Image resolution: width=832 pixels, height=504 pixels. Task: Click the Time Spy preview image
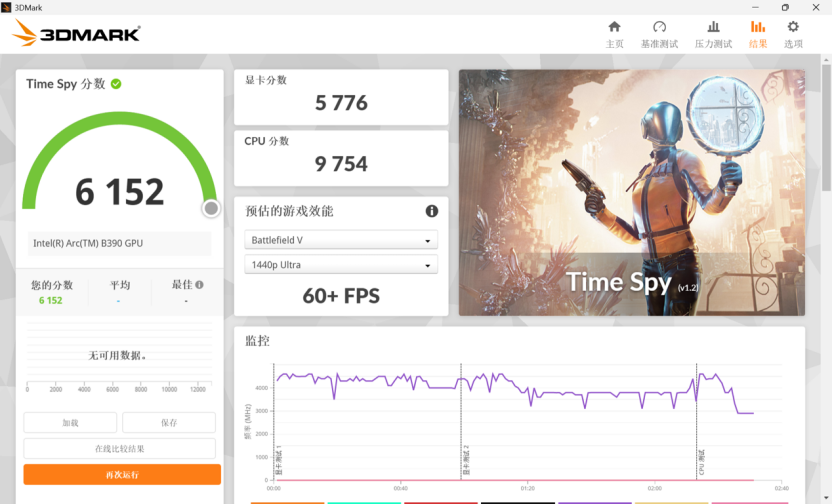point(631,193)
